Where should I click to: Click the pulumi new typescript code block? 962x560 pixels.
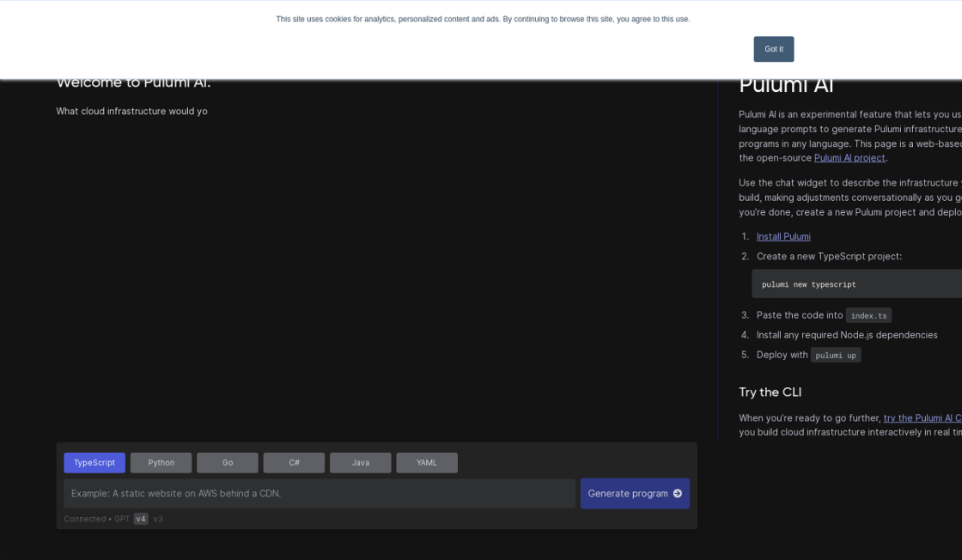click(x=855, y=284)
